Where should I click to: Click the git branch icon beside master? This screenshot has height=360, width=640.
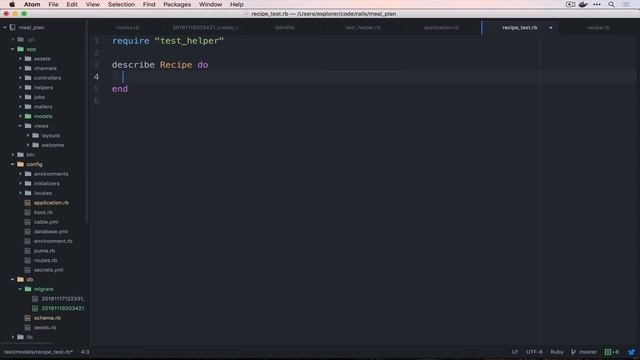click(x=573, y=352)
